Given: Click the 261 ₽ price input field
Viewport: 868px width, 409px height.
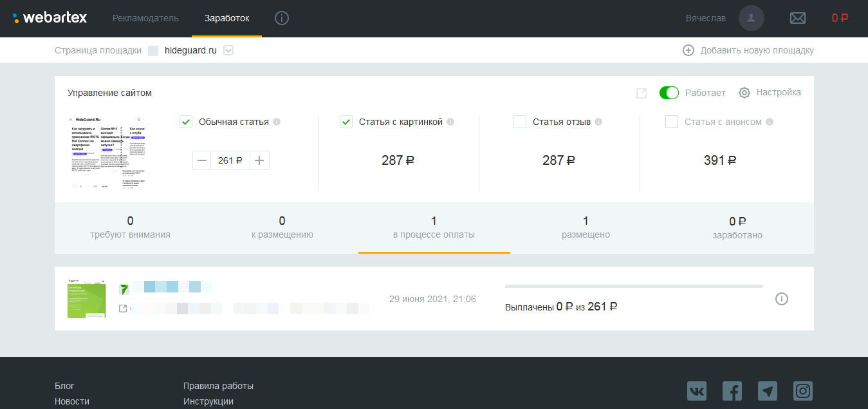Looking at the screenshot, I should (230, 160).
